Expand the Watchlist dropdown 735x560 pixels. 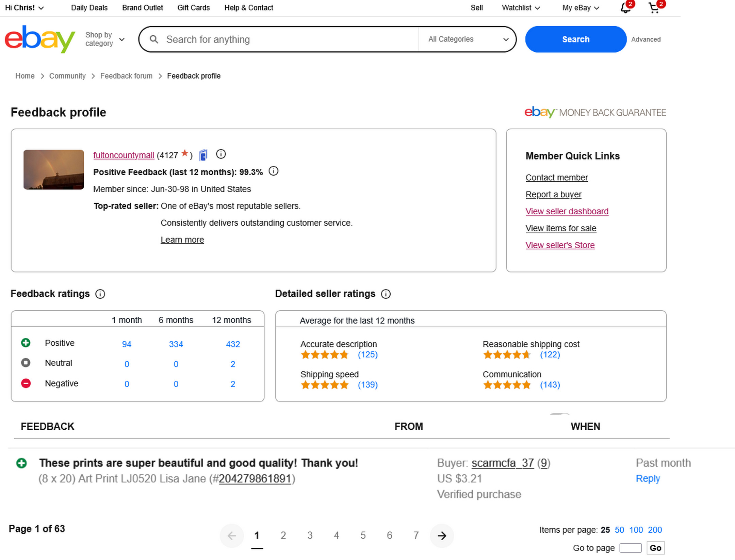[x=521, y=8]
